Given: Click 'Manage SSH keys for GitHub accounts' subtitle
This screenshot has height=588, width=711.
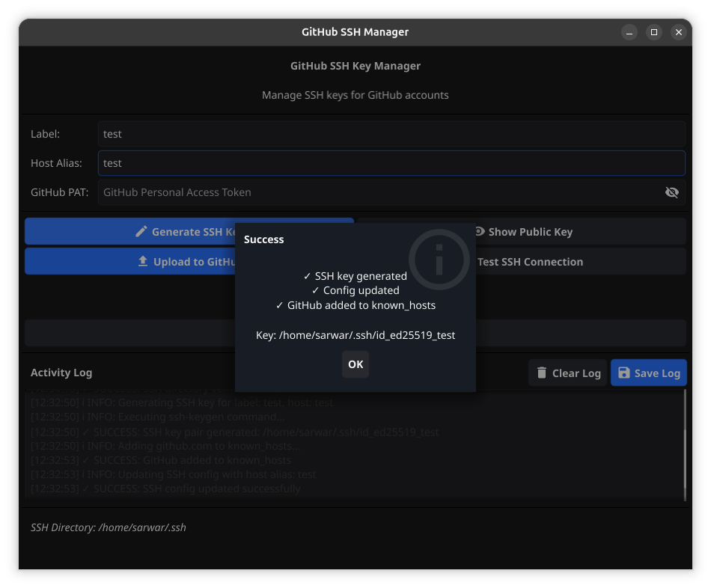Looking at the screenshot, I should click(355, 95).
